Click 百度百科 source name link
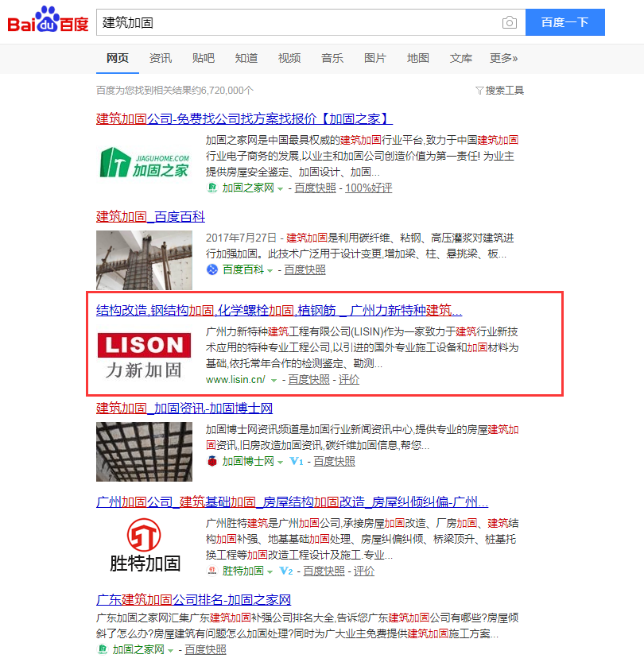 (x=243, y=270)
